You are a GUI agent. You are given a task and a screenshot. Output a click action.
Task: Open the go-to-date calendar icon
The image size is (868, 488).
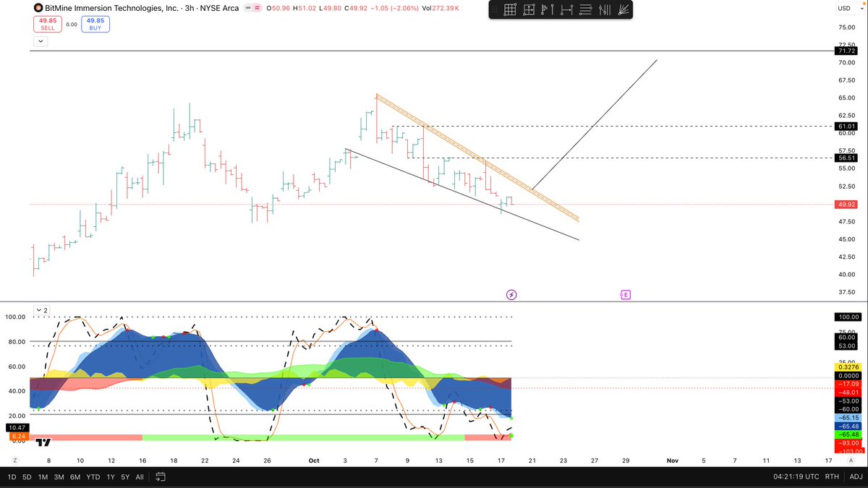tap(161, 477)
